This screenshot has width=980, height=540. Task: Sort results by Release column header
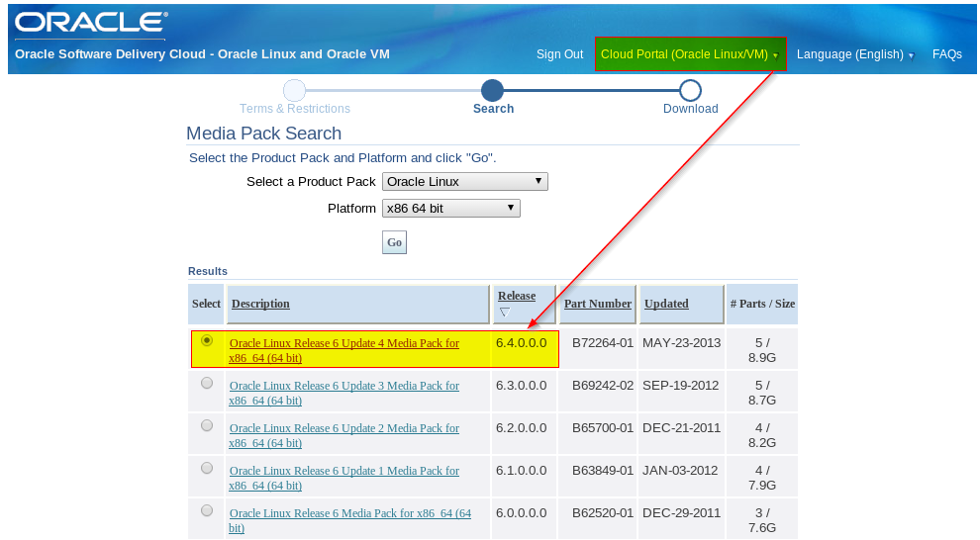[x=517, y=296]
